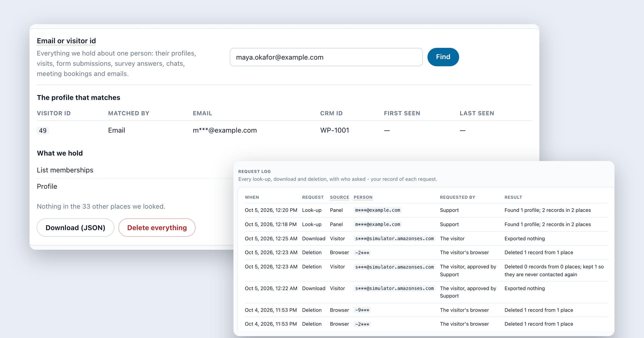Open the Profile row under What we hold
Screen dimensions: 644x338
pyautogui.click(x=135, y=186)
